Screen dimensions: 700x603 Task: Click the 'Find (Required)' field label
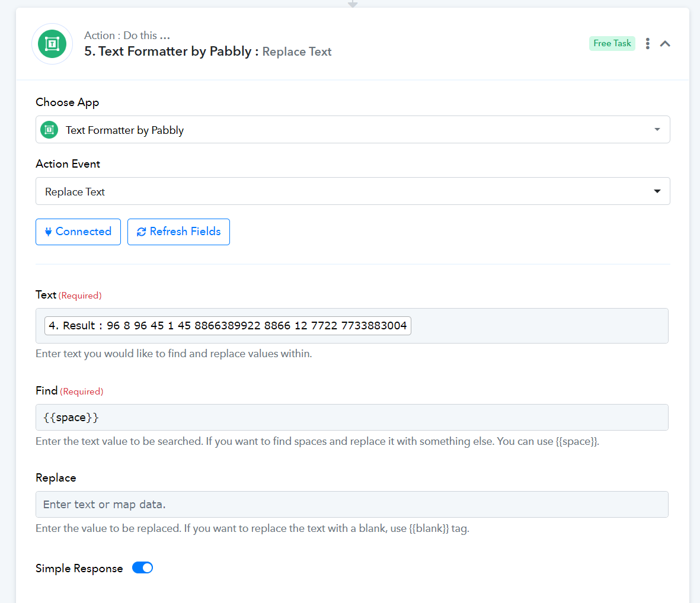coord(69,391)
